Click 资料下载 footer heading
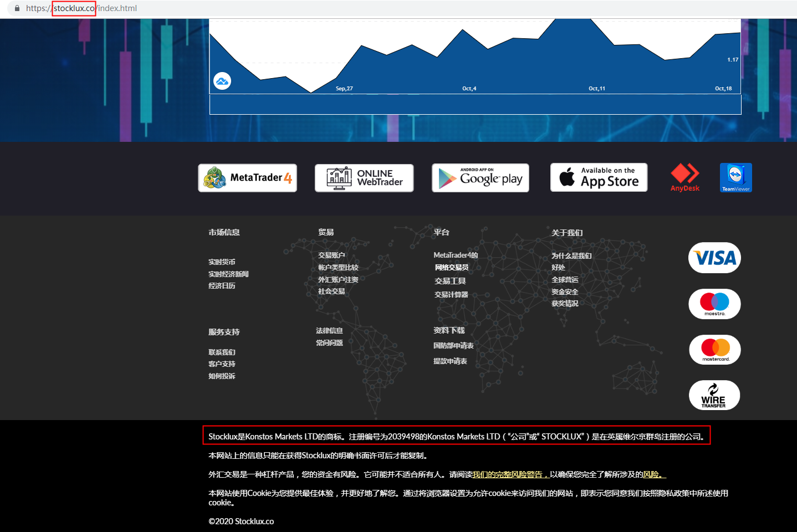Screen dimensions: 797x532 449,331
